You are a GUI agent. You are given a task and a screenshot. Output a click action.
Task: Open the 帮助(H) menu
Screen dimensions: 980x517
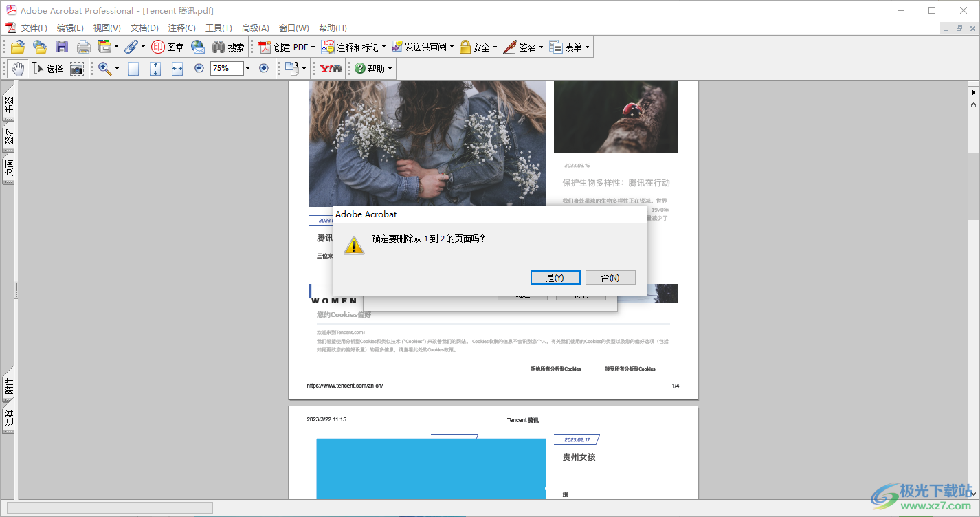[x=333, y=27]
